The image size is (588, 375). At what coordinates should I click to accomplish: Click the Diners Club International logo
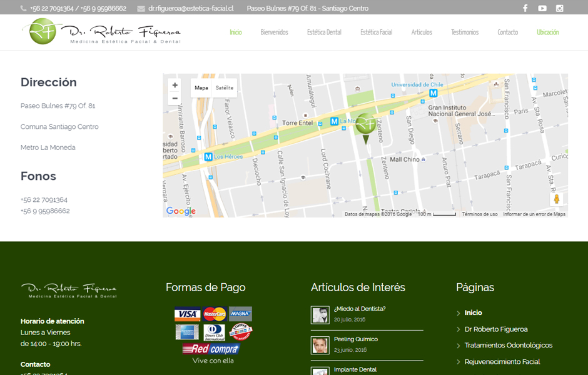pyautogui.click(x=214, y=332)
